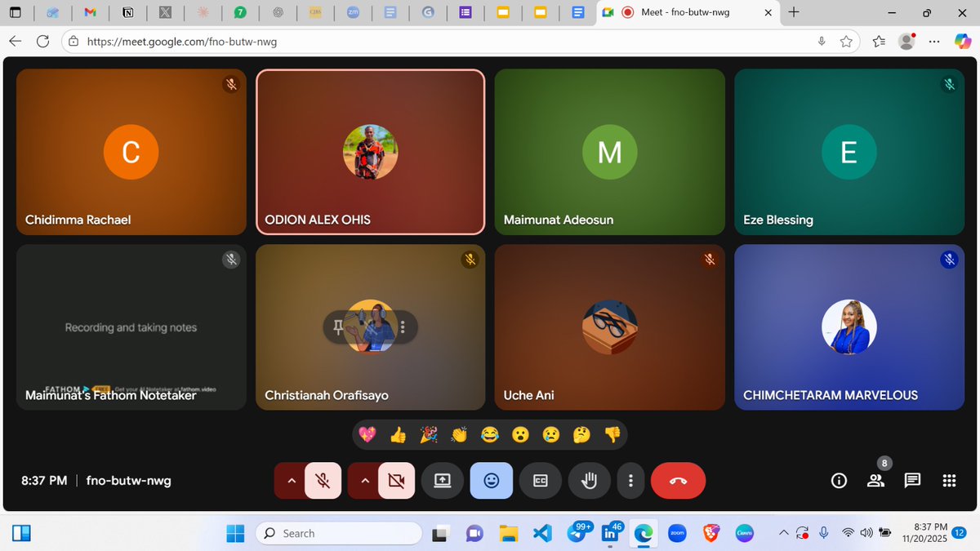Turn on the camera

click(x=397, y=481)
